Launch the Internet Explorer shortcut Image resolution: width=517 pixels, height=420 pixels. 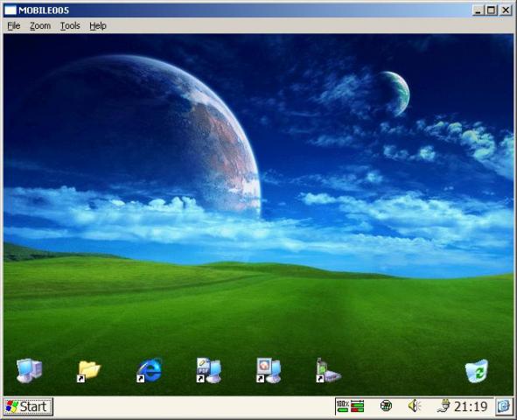click(x=150, y=370)
